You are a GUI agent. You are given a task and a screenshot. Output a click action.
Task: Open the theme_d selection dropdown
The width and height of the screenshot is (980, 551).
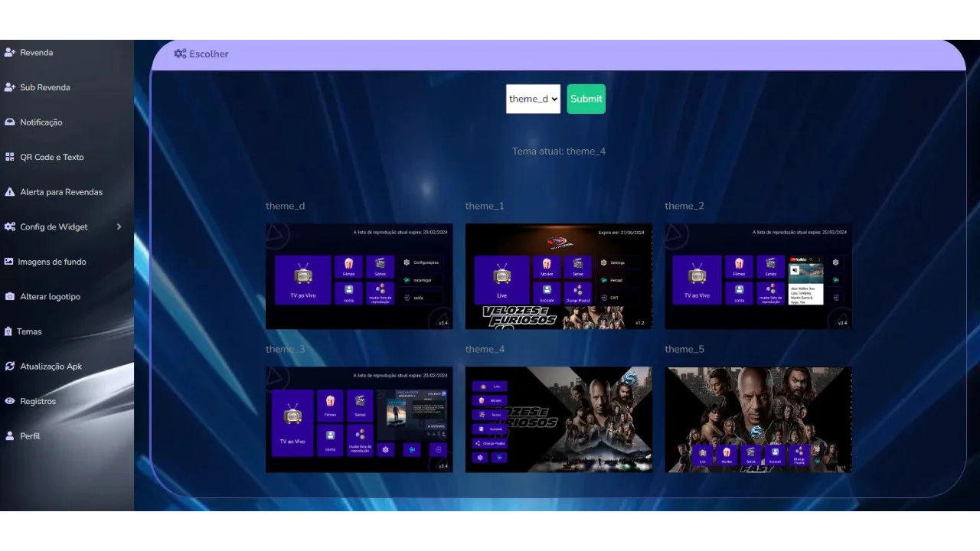[x=533, y=99]
